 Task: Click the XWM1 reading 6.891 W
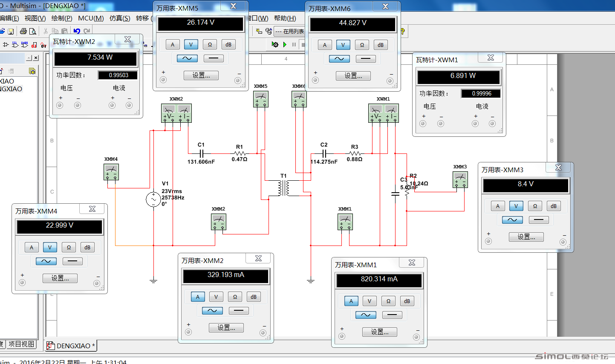point(459,78)
